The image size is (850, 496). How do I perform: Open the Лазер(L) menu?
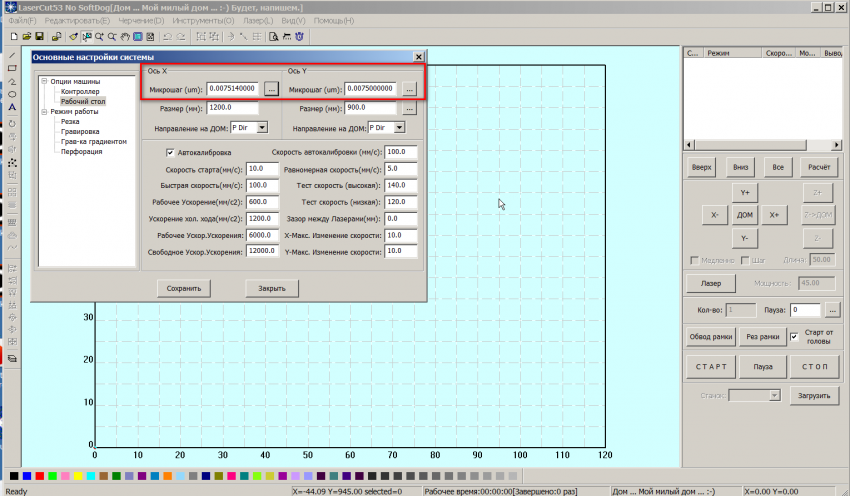[258, 20]
